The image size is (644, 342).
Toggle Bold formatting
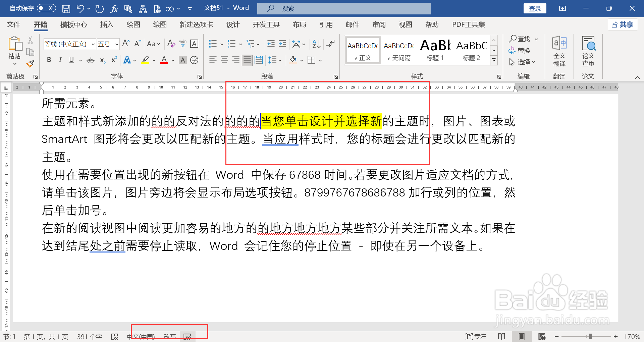tap(49, 60)
